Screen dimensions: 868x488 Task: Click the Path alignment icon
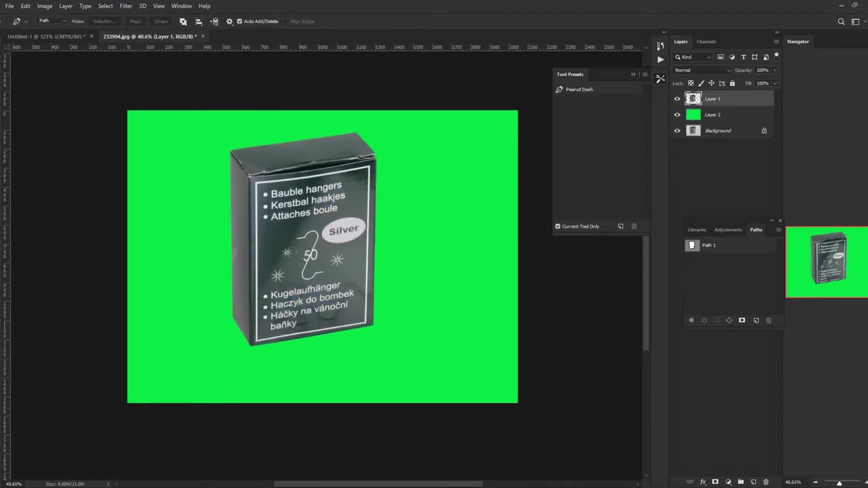click(199, 22)
